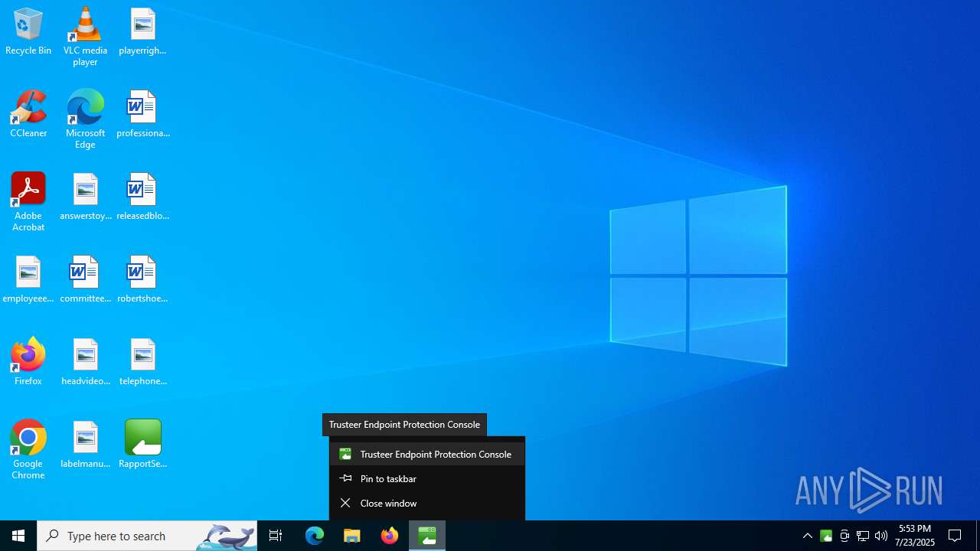980x551 pixels.
Task: Select the telephone... image file
Action: 142,363
